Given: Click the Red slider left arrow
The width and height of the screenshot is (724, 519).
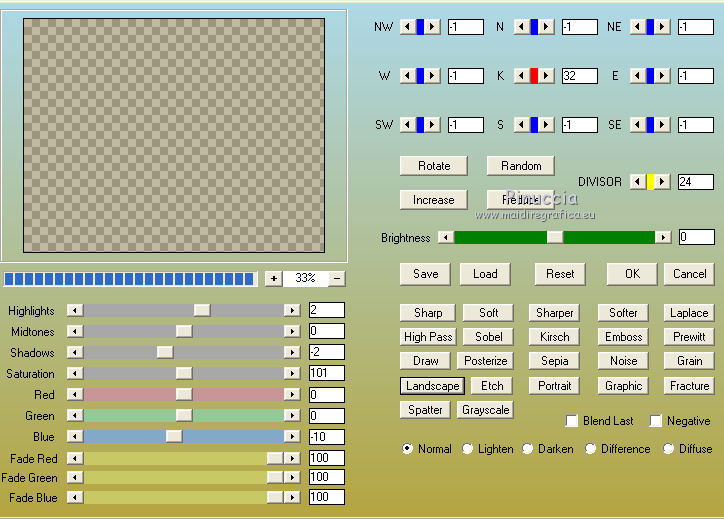Looking at the screenshot, I should (75, 394).
